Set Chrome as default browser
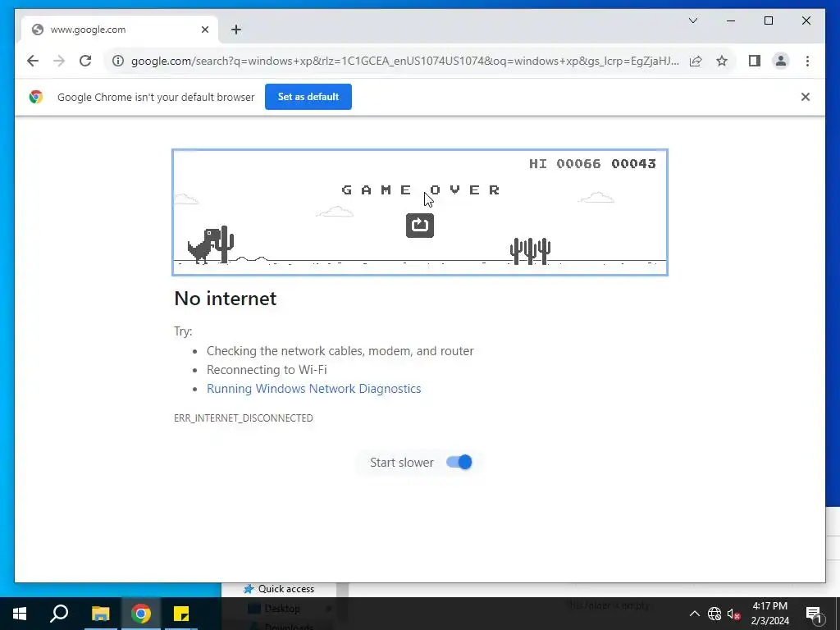The image size is (840, 630). [308, 97]
